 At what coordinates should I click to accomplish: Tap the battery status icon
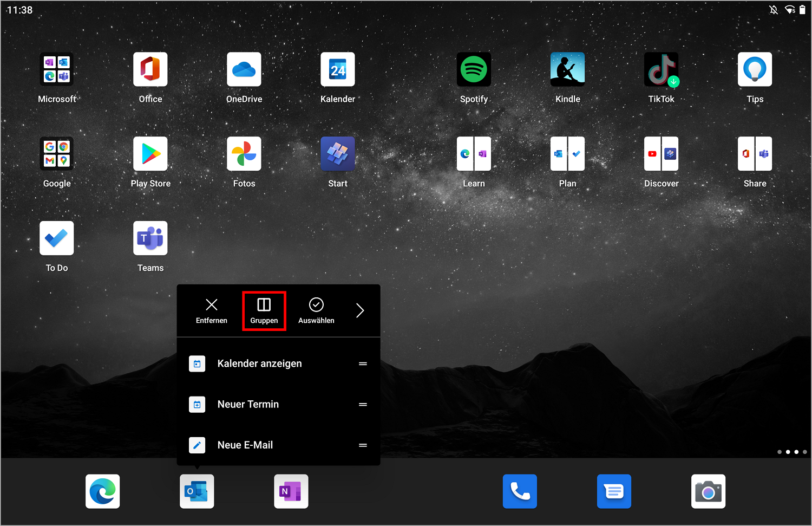click(802, 10)
